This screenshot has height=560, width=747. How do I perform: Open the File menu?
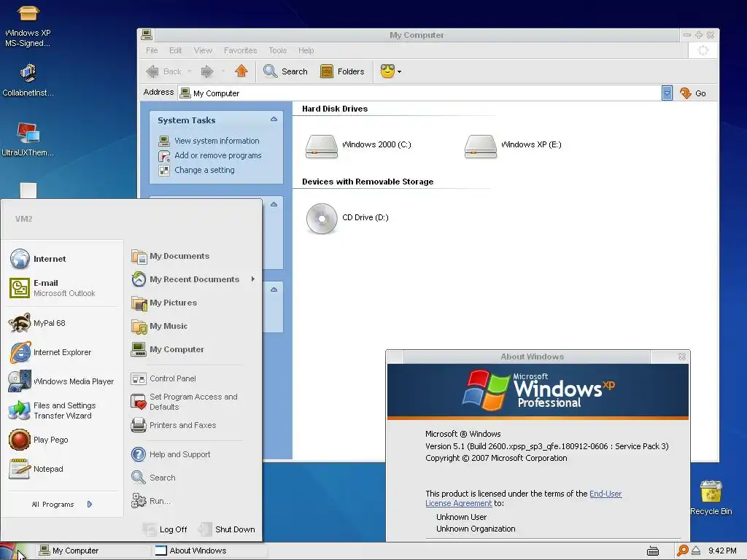[152, 50]
